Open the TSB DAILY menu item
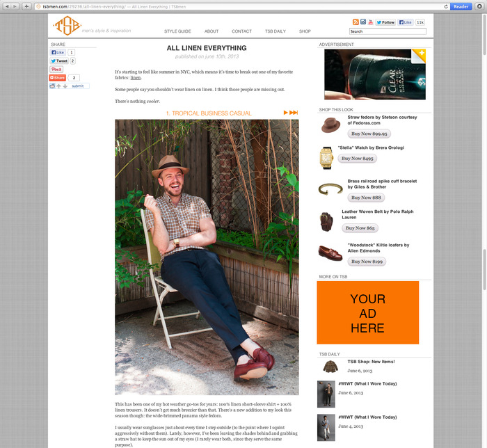The width and height of the screenshot is (487, 448). click(x=276, y=31)
